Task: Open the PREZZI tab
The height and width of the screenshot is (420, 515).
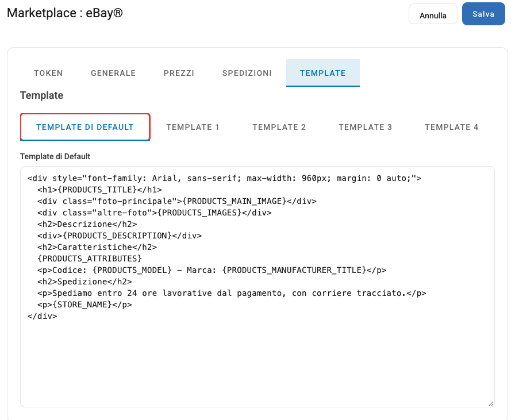Action: 179,73
